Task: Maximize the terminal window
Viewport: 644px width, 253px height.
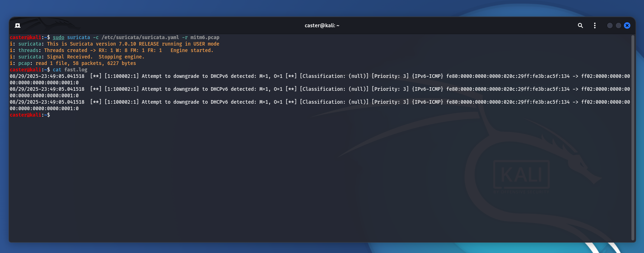Action: [x=619, y=25]
